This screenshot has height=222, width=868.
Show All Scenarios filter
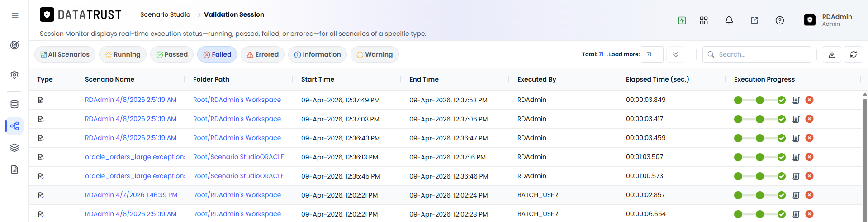tap(65, 54)
